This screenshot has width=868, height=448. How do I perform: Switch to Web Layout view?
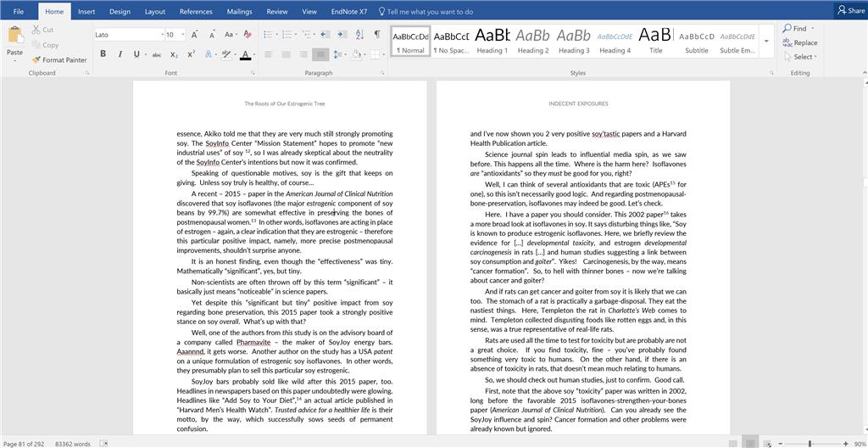pos(767,444)
